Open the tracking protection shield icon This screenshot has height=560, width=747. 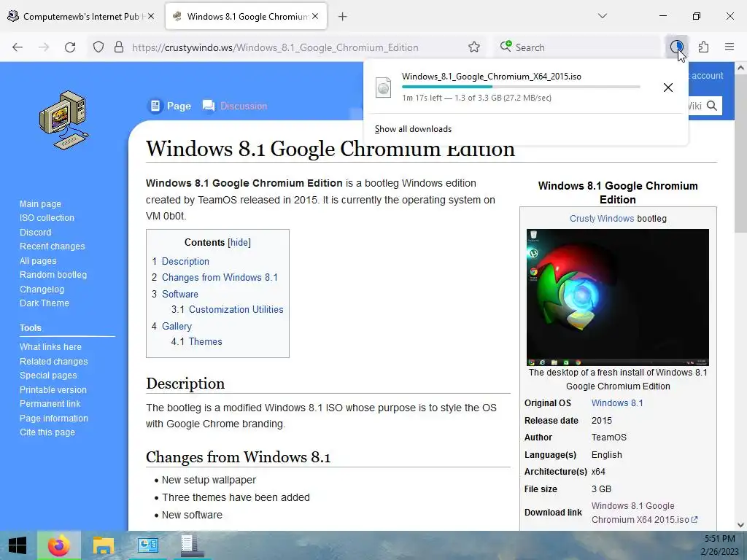[98, 47]
